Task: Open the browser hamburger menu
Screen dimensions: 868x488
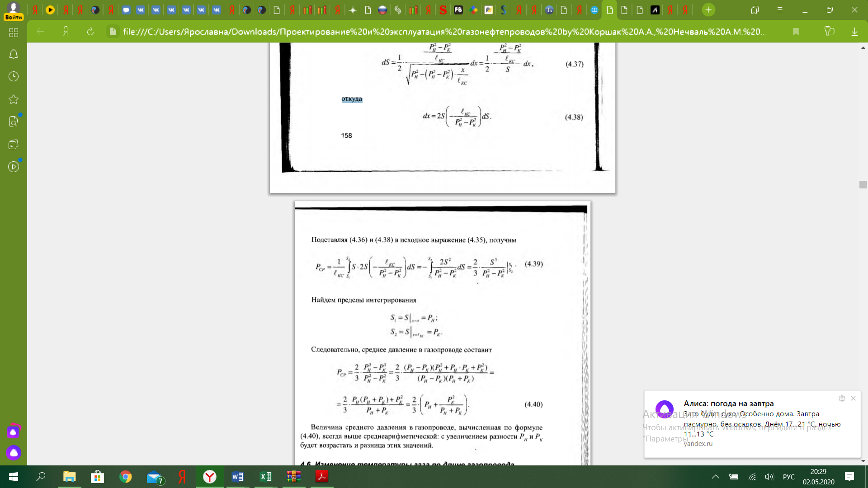Action: tap(779, 10)
